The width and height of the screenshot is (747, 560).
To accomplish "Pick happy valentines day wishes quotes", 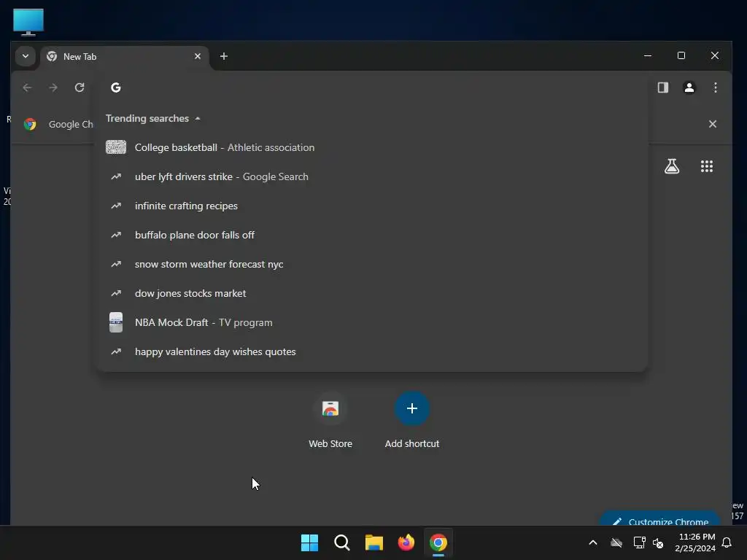I will (372, 351).
